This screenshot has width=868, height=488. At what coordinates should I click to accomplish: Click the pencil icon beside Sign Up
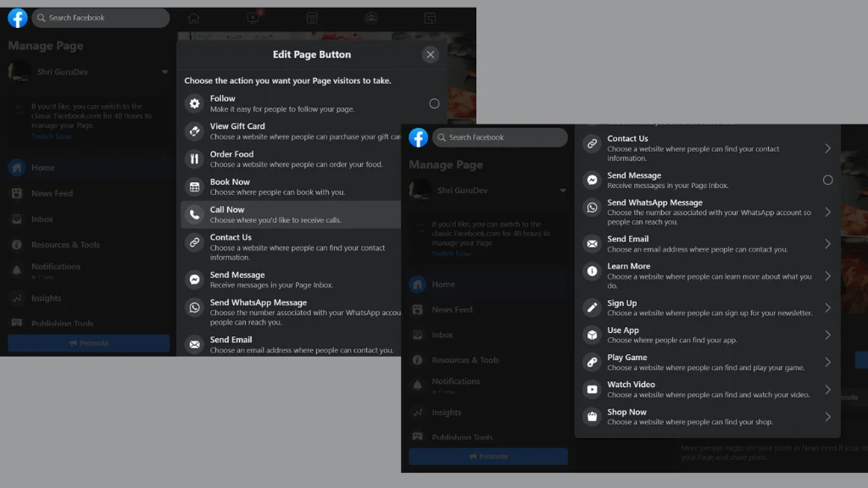pos(592,308)
